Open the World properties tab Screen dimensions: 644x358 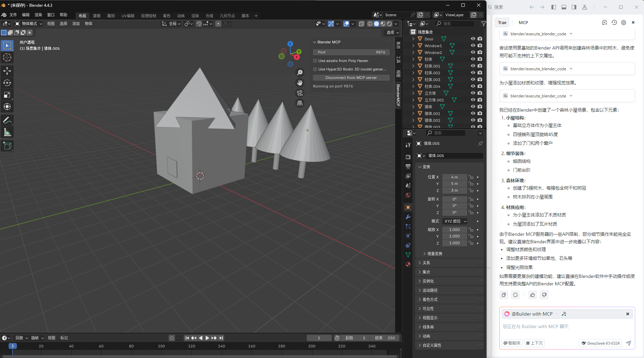(408, 195)
